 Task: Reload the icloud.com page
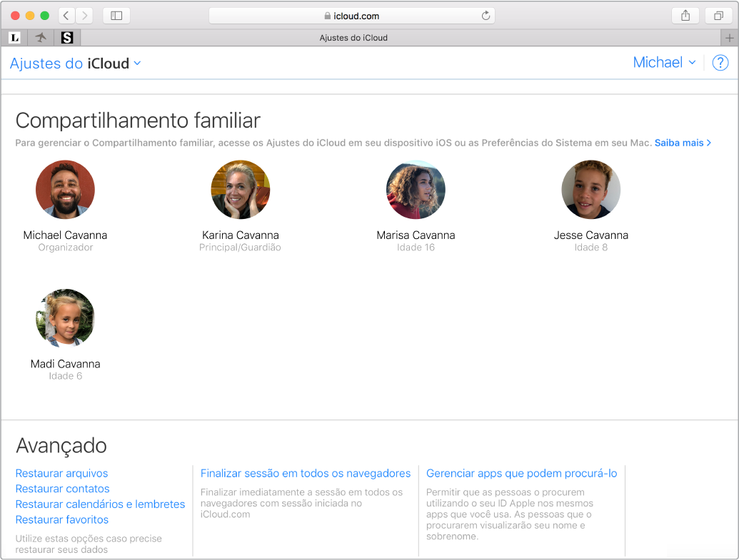(x=485, y=15)
